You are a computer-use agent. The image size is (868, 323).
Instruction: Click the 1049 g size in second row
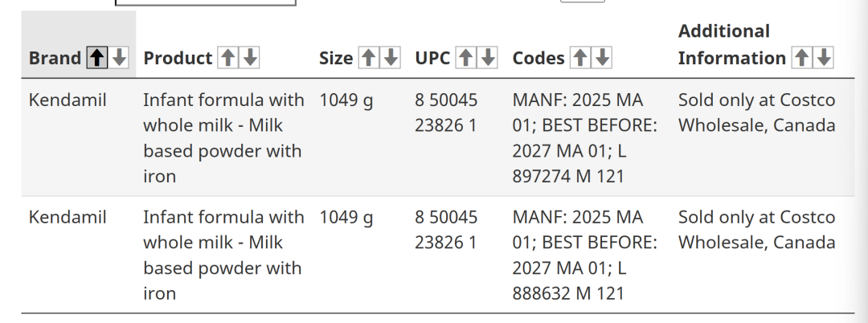[346, 217]
